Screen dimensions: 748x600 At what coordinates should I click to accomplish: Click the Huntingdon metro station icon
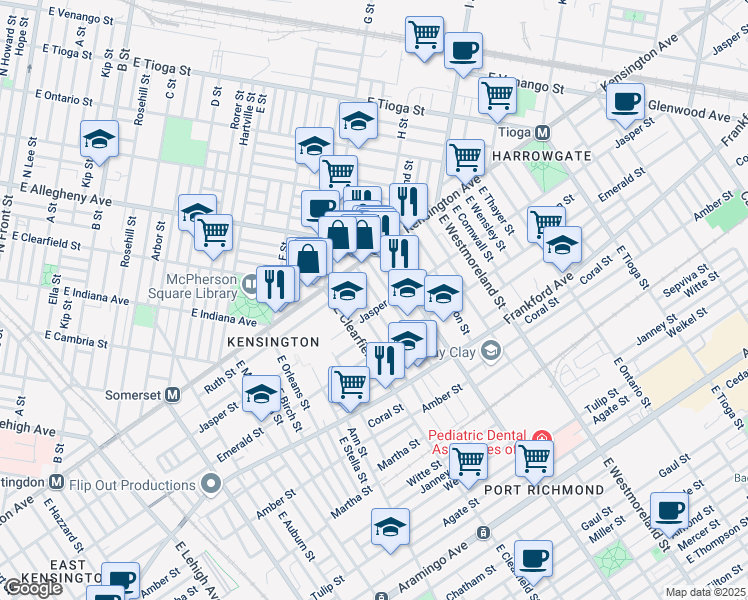click(57, 482)
